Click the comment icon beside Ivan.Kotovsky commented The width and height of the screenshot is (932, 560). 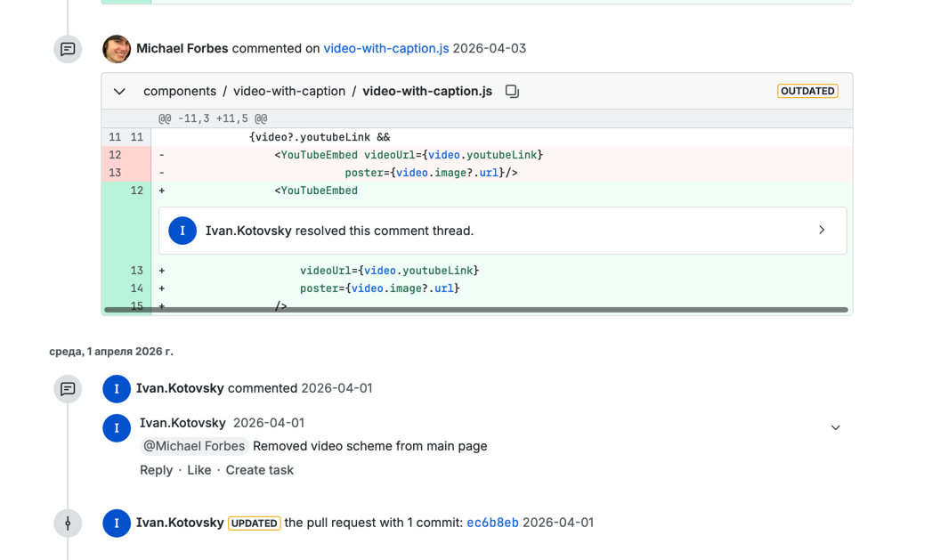pyautogui.click(x=68, y=389)
